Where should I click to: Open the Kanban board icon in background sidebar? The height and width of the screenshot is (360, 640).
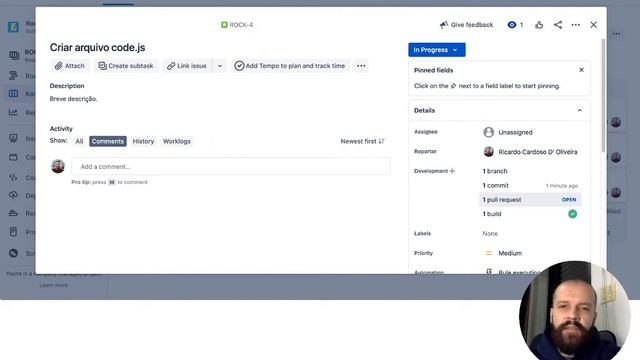13,93
